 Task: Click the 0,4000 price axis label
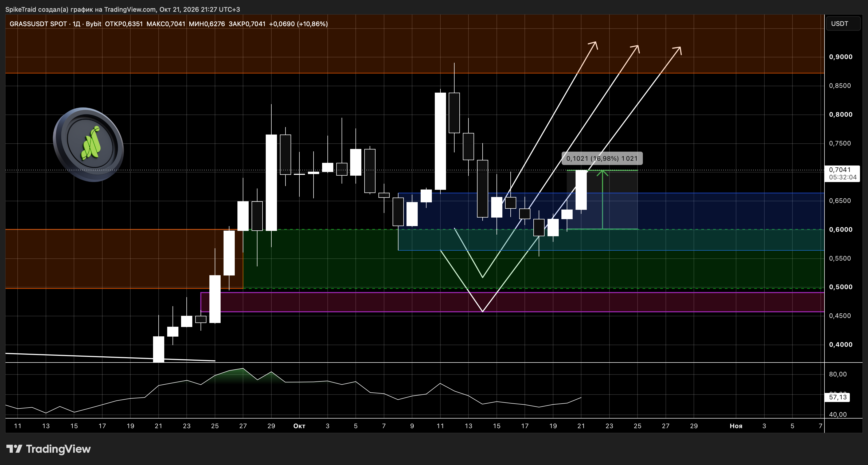pyautogui.click(x=840, y=344)
